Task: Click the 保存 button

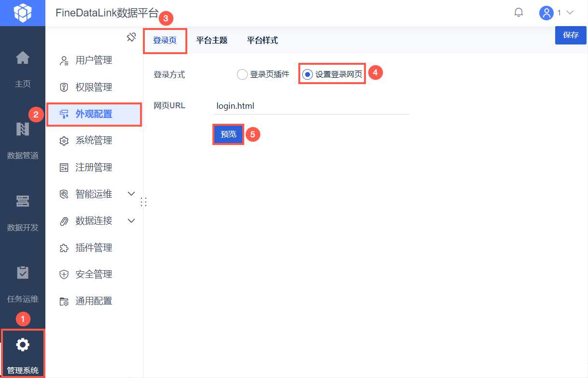Action: 571,35
